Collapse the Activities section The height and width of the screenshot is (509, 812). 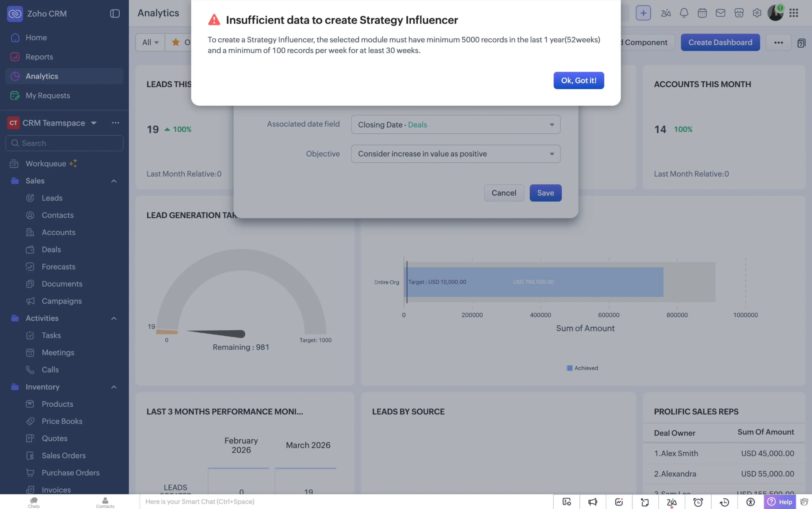(x=114, y=318)
